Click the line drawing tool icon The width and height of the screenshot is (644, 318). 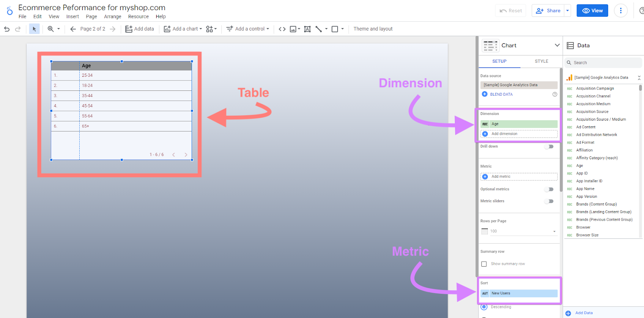click(319, 29)
